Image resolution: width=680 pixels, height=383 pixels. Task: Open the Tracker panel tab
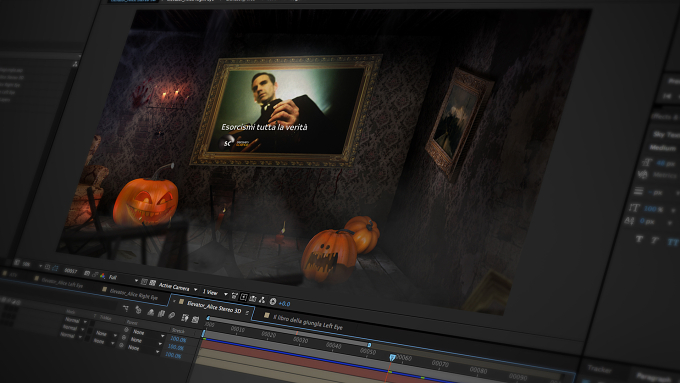599,369
